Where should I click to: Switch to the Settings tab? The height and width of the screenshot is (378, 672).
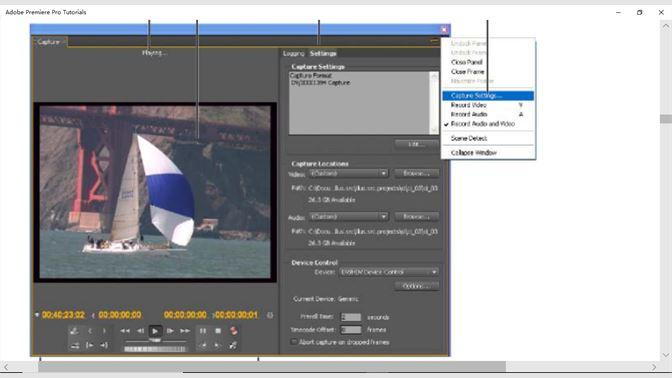click(x=323, y=53)
